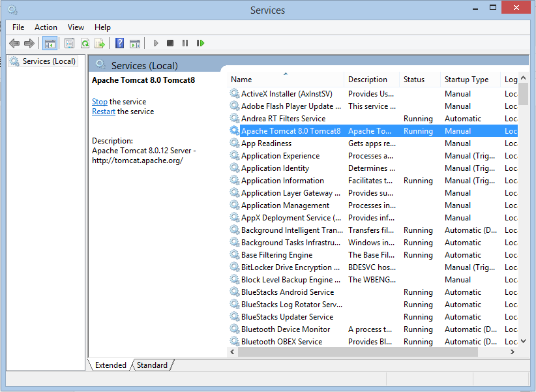Select Services (Local) in the console tree

click(43, 61)
